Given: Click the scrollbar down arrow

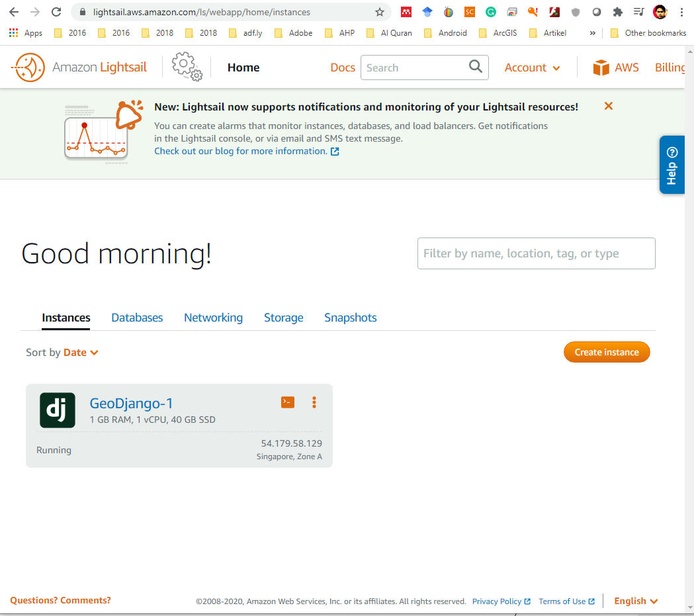Looking at the screenshot, I should [689, 609].
